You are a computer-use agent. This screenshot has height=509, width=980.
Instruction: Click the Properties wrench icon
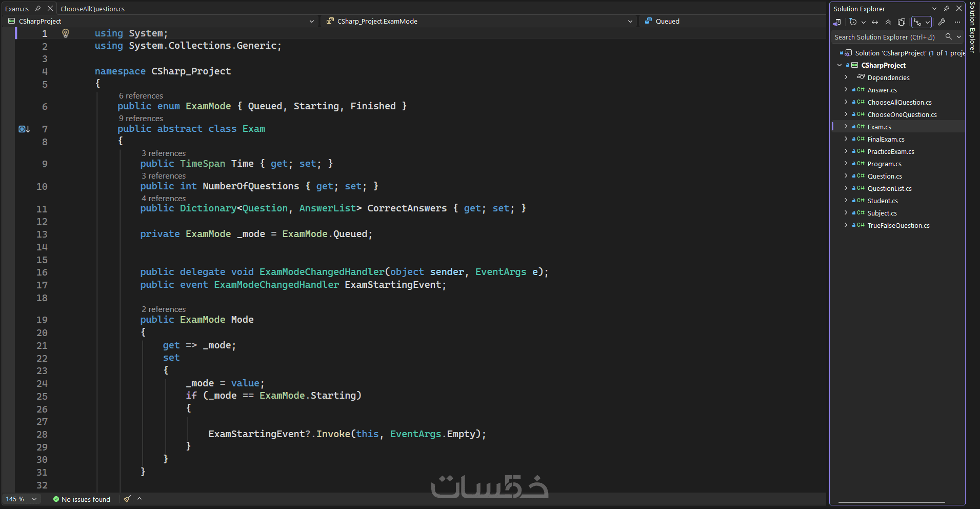942,22
